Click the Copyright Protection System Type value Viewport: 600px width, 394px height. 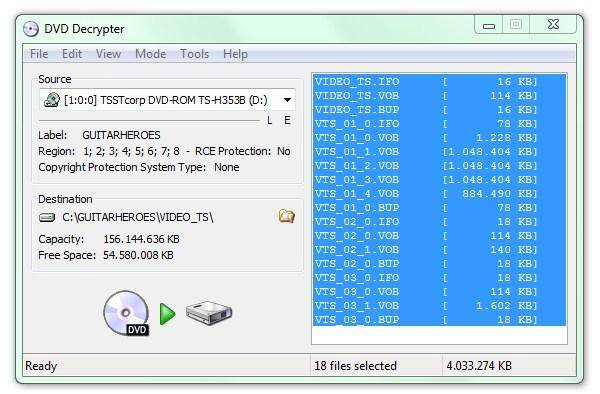click(227, 167)
